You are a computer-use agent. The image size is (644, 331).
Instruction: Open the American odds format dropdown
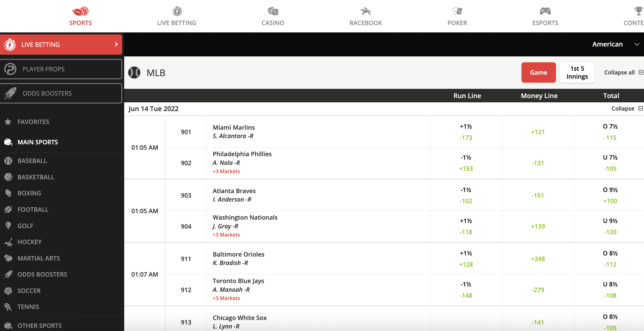pyautogui.click(x=615, y=44)
